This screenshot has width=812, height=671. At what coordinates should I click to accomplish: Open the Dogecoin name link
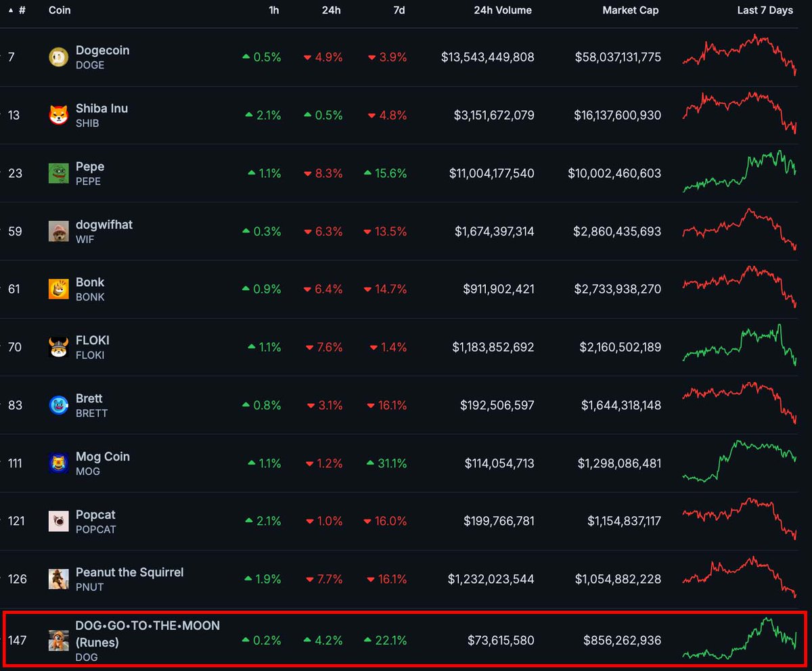(103, 50)
